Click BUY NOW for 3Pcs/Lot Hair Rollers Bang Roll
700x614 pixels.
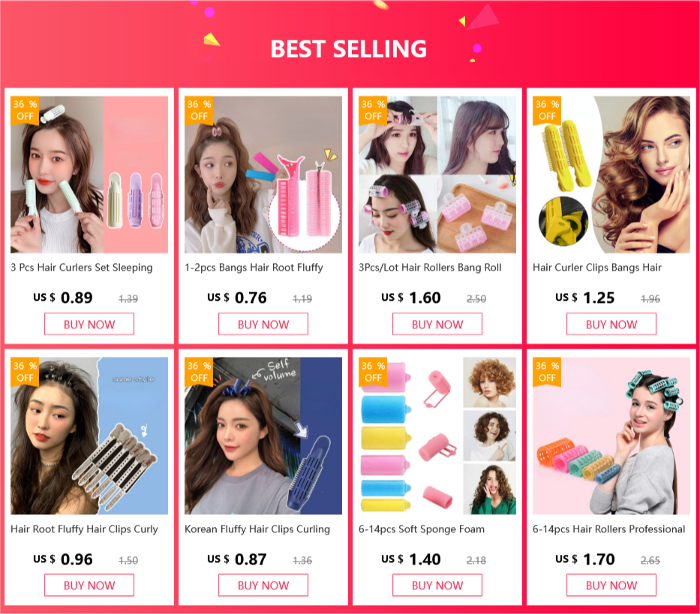[x=437, y=324]
